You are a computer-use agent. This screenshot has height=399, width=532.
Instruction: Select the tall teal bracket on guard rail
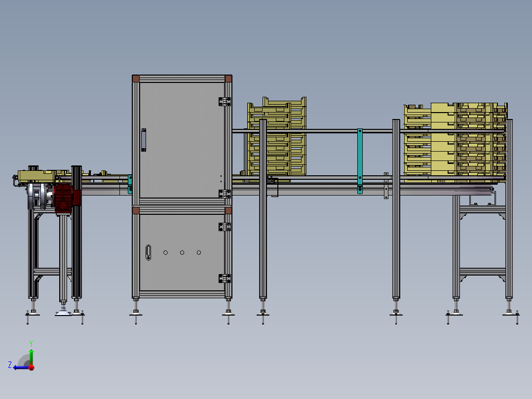(x=360, y=161)
